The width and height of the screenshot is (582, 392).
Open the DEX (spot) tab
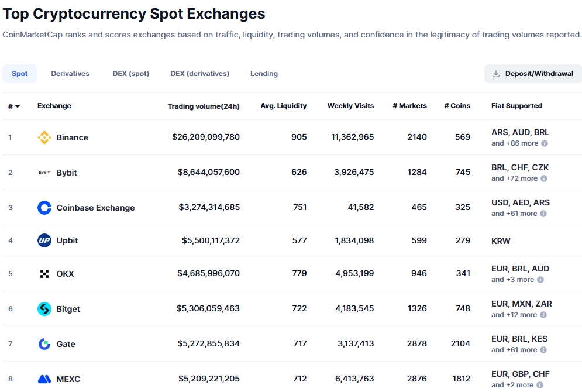pos(131,74)
